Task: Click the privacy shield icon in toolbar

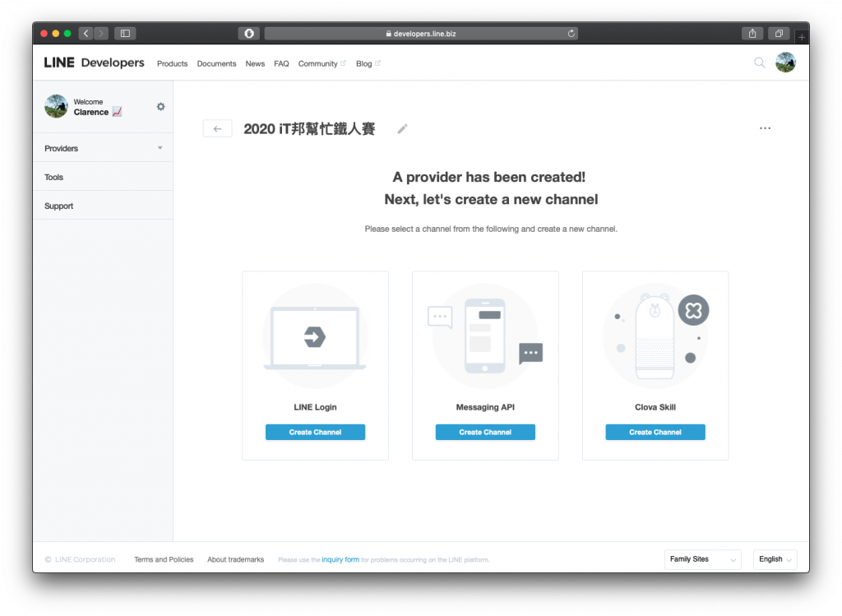Action: pyautogui.click(x=249, y=33)
